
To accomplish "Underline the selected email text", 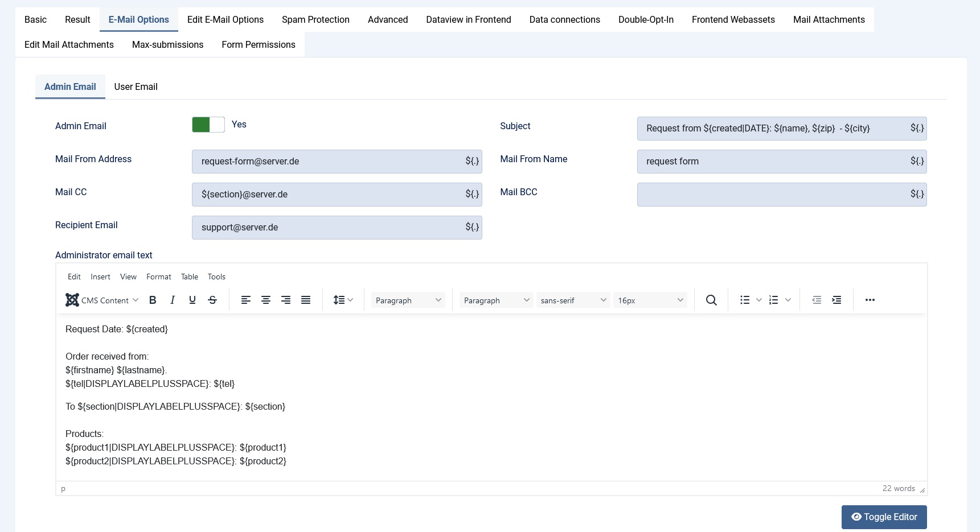I will 192,300.
